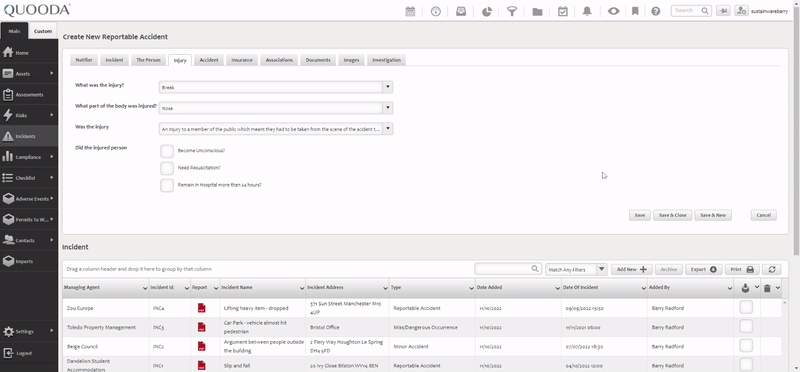The image size is (800, 372).
Task: Open the help question mark icon
Action: [656, 11]
